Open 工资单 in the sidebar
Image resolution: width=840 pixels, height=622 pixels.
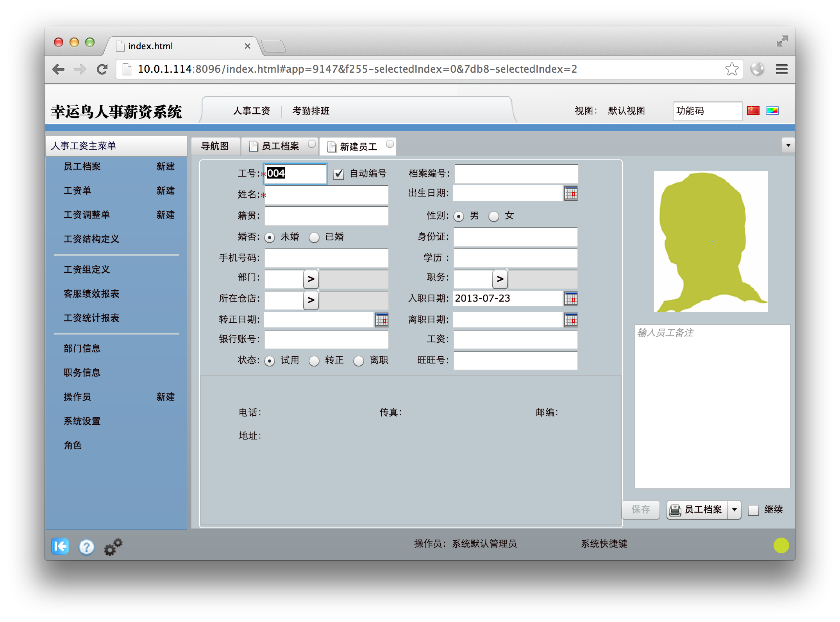pyautogui.click(x=77, y=191)
